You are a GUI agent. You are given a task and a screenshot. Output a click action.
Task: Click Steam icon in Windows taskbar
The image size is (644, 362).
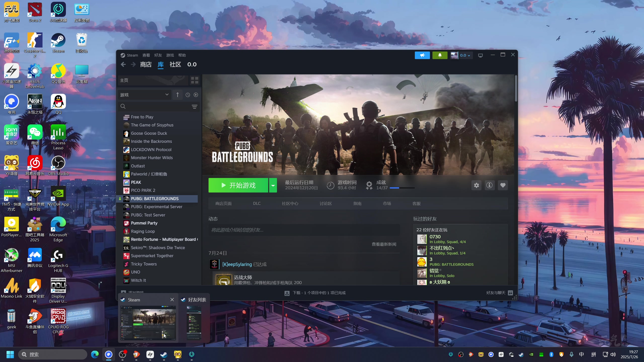click(164, 354)
